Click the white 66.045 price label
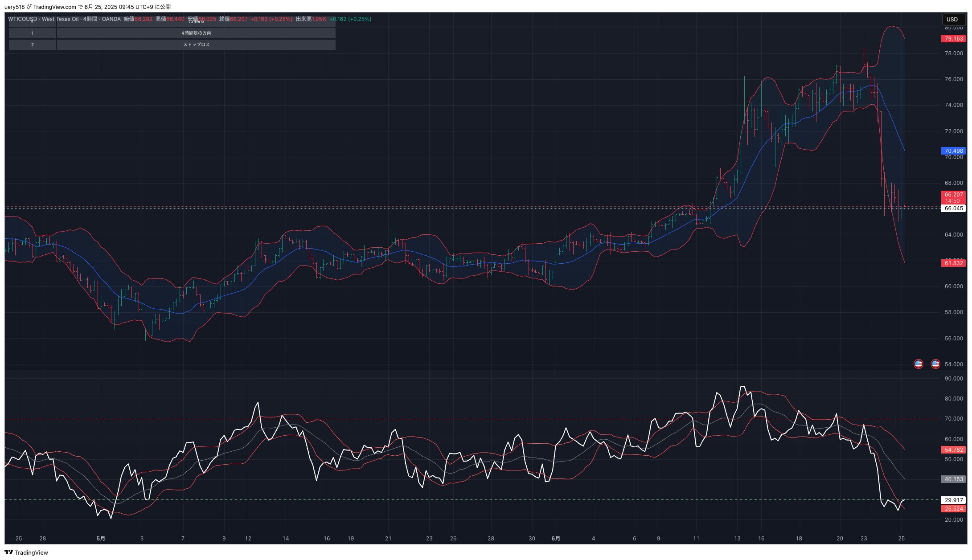 pos(953,208)
